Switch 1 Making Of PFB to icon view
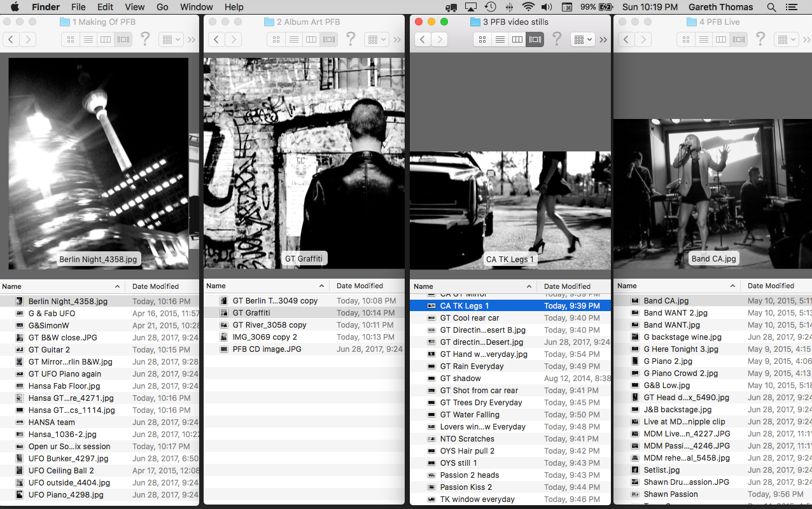Viewport: 812px width, 509px height. point(71,39)
